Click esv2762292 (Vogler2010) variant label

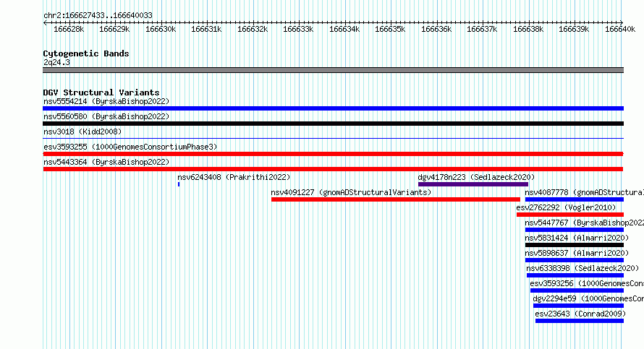coord(566,207)
